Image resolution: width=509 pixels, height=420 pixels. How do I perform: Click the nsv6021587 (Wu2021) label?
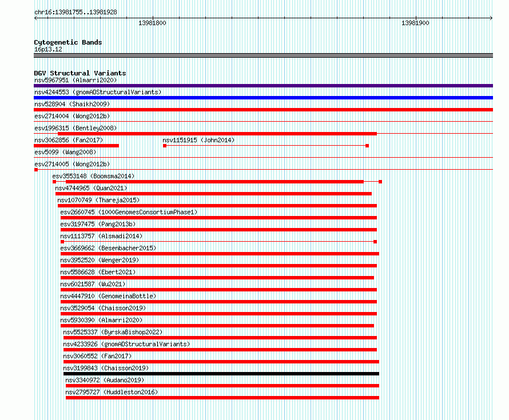93,284
